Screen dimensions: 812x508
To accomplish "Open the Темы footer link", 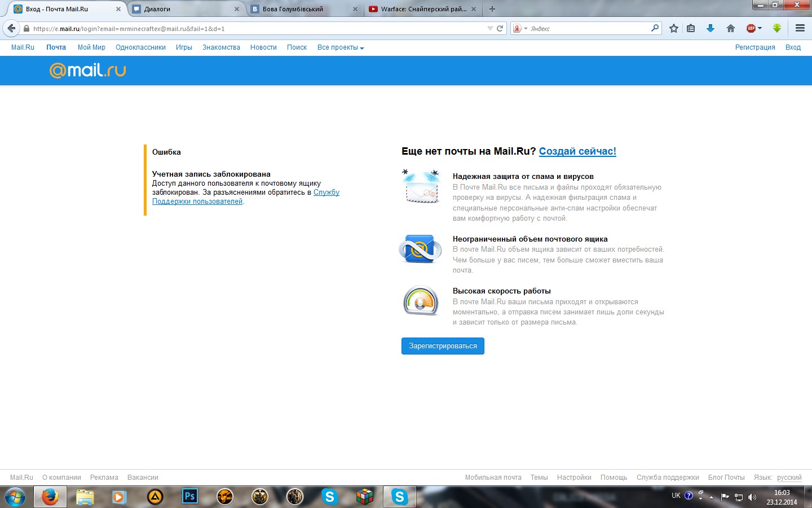I will pyautogui.click(x=539, y=478).
